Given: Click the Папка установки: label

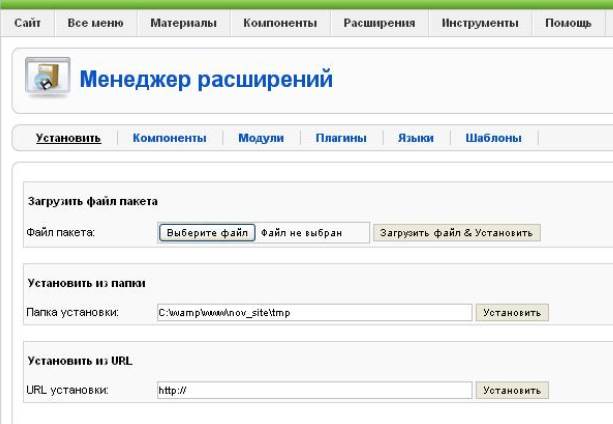Looking at the screenshot, I should (x=72, y=312).
